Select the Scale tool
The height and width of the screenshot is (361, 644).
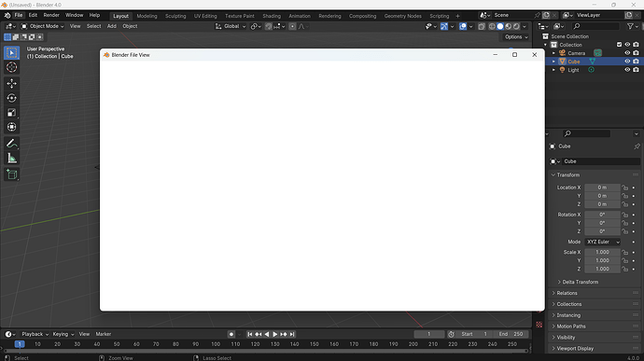11,113
